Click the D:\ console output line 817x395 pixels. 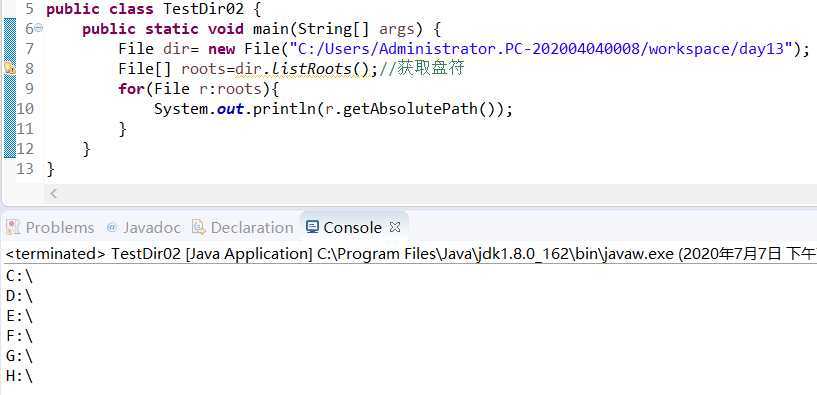[19, 296]
